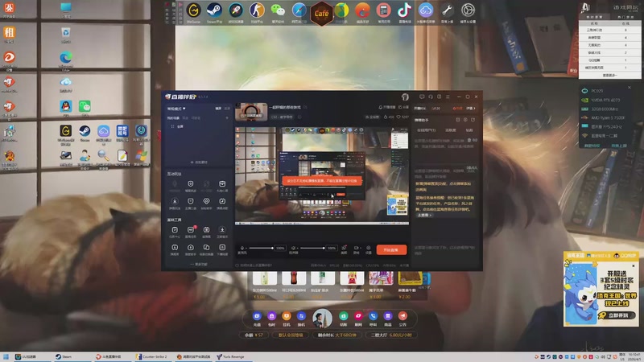Open the calculator icon in the dock
This screenshot has height=362, width=644.
[x=384, y=10]
